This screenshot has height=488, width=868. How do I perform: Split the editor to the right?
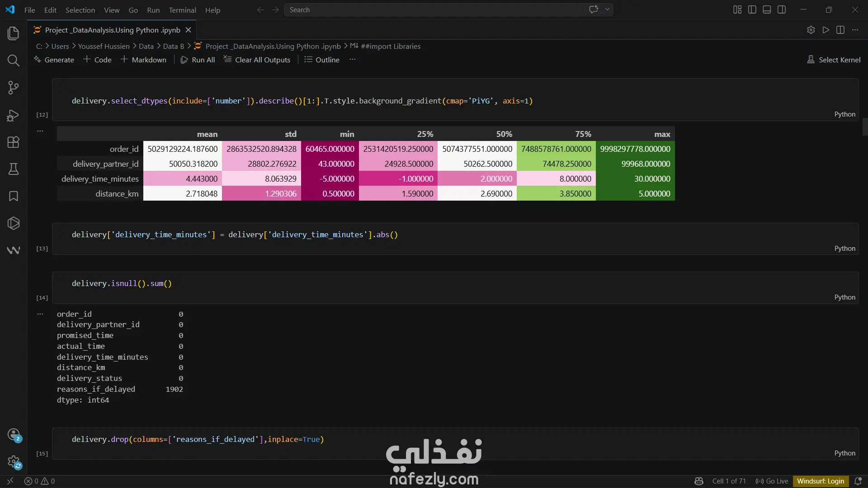tap(840, 30)
